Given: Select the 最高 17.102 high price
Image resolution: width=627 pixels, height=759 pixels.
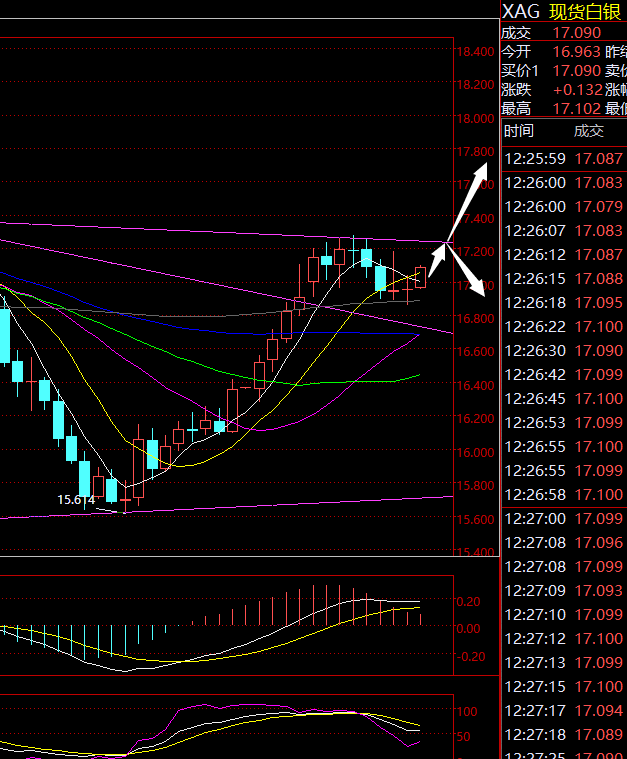Looking at the screenshot, I should (551, 108).
